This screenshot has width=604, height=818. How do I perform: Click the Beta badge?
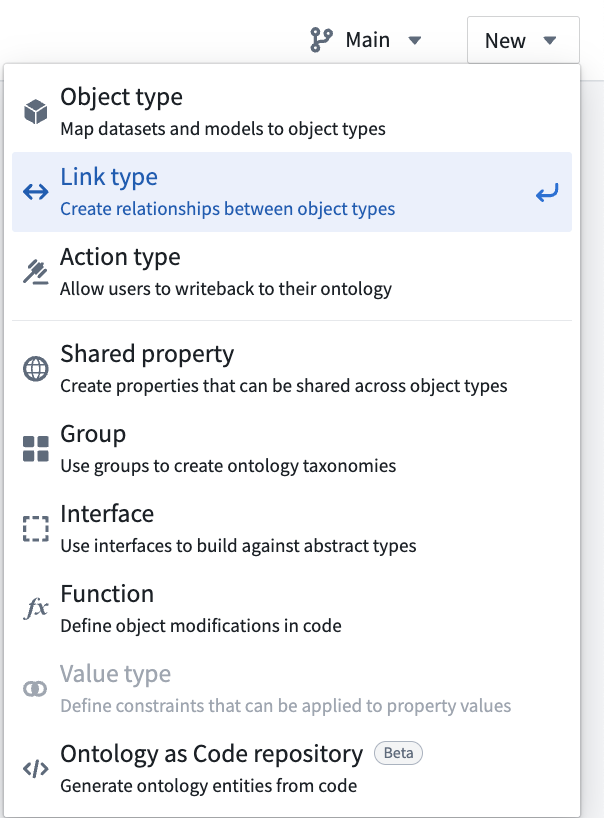click(x=398, y=753)
